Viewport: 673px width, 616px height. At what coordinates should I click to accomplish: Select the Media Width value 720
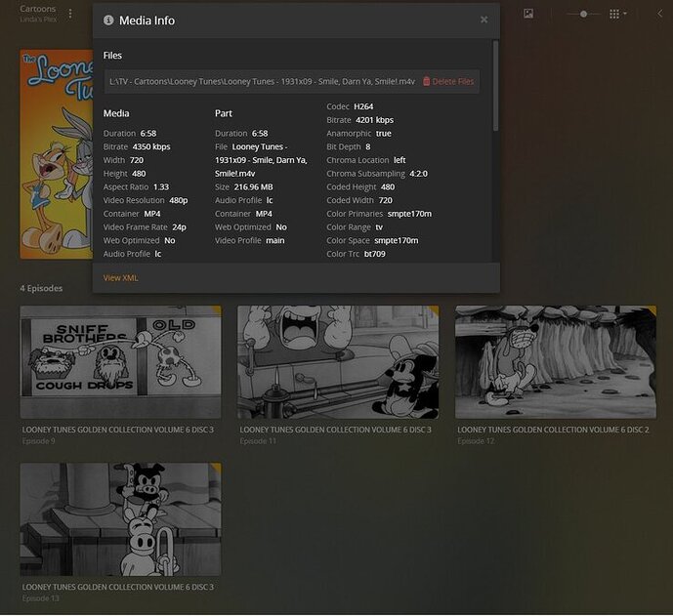pyautogui.click(x=137, y=160)
